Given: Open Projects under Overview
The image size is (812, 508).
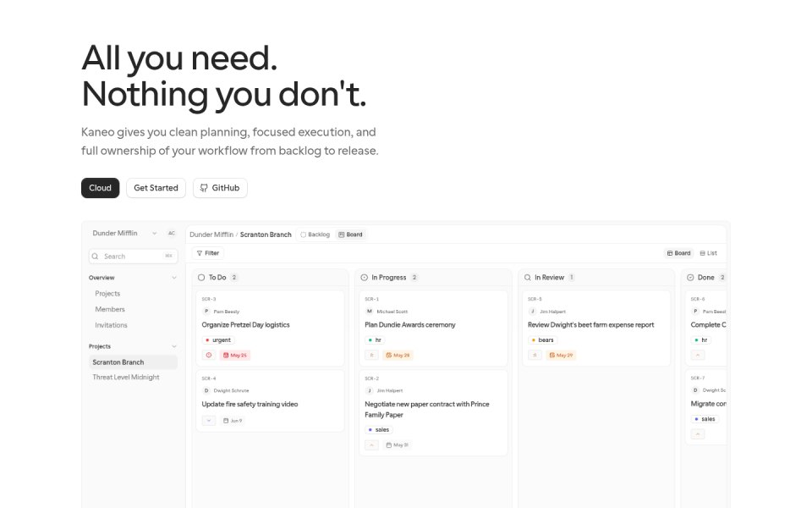Looking at the screenshot, I should [x=107, y=294].
